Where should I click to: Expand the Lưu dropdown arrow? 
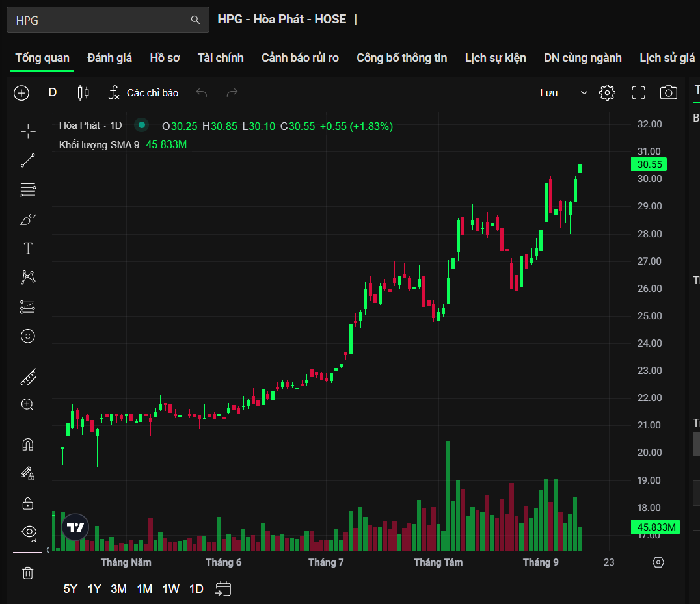[x=584, y=93]
